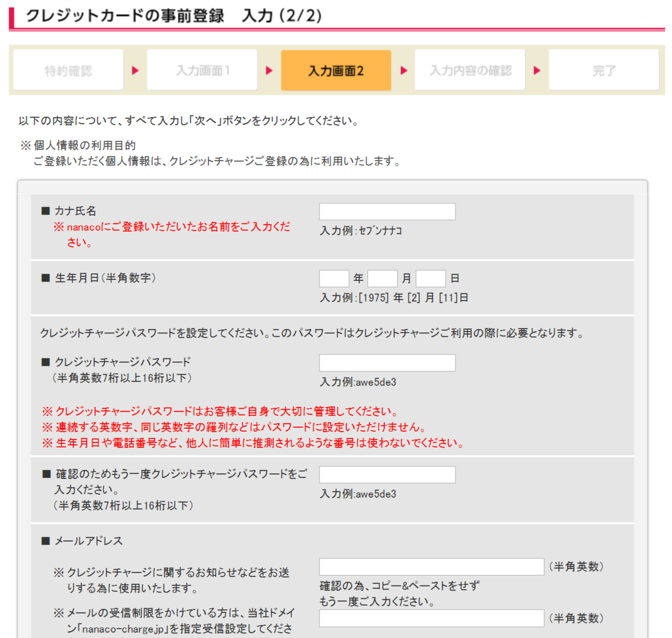Select the 入力画面1 step
672x638 pixels.
[201, 70]
